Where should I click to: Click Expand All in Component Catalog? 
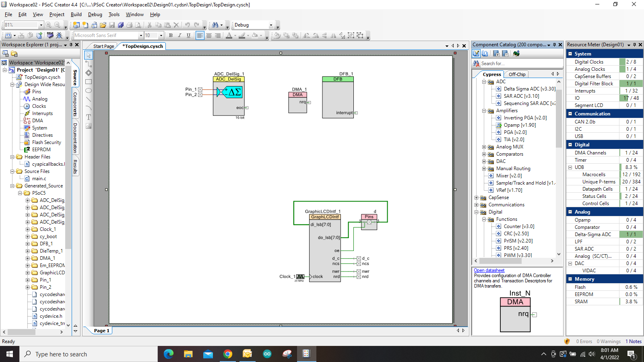(x=496, y=53)
